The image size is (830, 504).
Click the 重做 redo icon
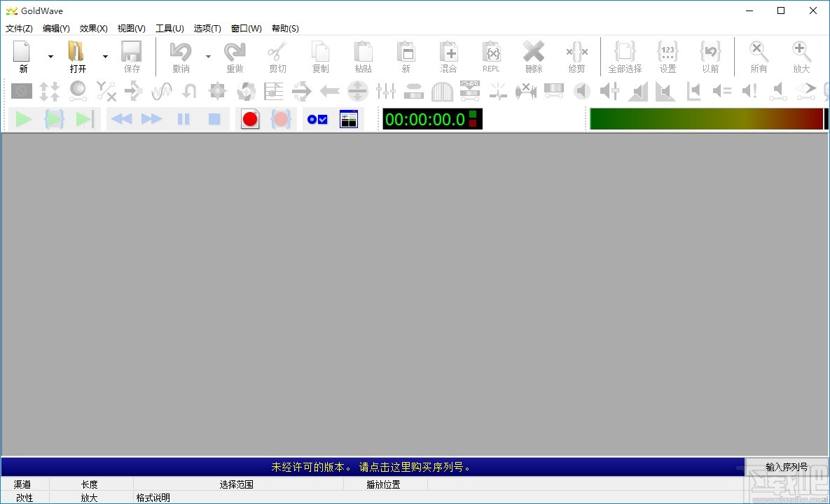pyautogui.click(x=235, y=57)
